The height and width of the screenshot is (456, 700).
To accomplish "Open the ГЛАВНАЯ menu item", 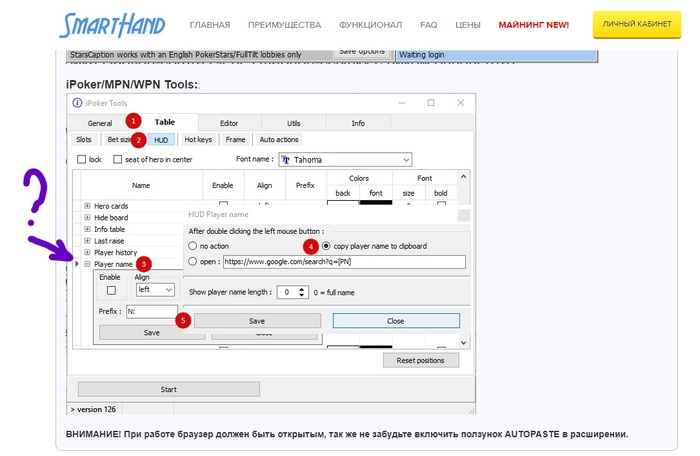I will [210, 25].
